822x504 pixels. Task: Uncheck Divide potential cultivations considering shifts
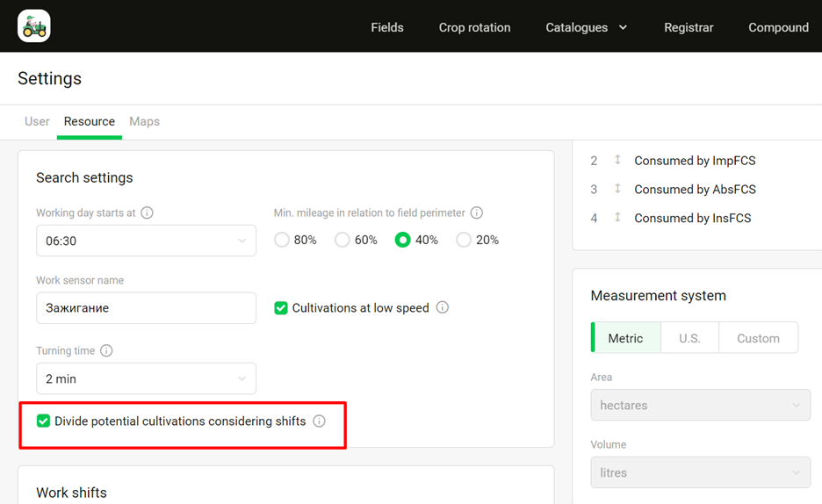pyautogui.click(x=43, y=421)
